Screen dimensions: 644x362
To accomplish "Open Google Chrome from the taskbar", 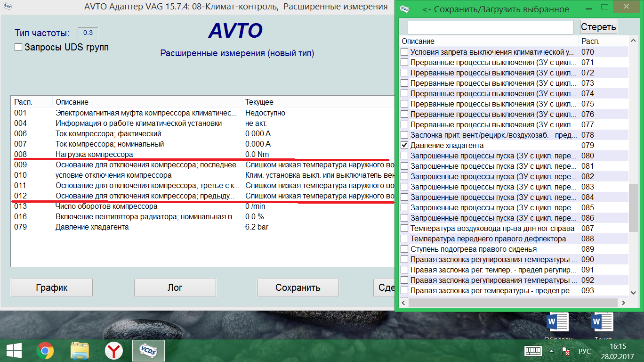I will [45, 351].
